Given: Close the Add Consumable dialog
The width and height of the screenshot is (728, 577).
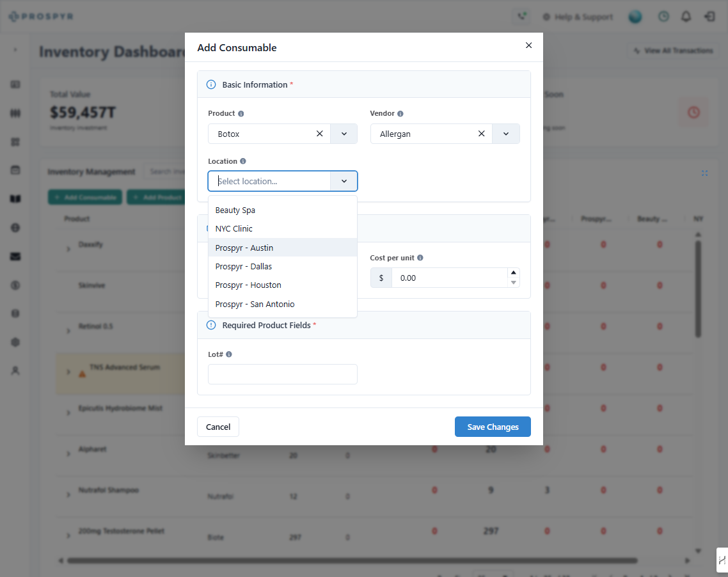Looking at the screenshot, I should [x=528, y=45].
